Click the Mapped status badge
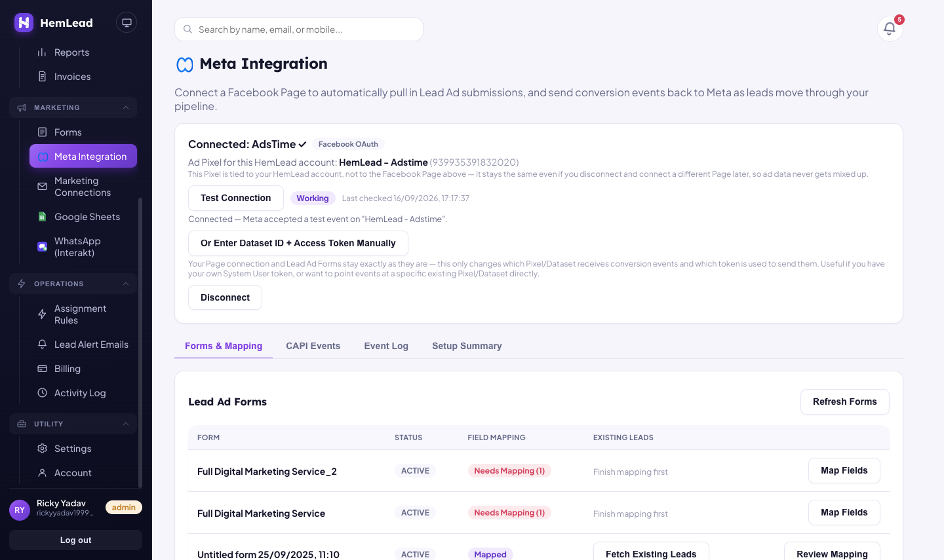 point(490,554)
